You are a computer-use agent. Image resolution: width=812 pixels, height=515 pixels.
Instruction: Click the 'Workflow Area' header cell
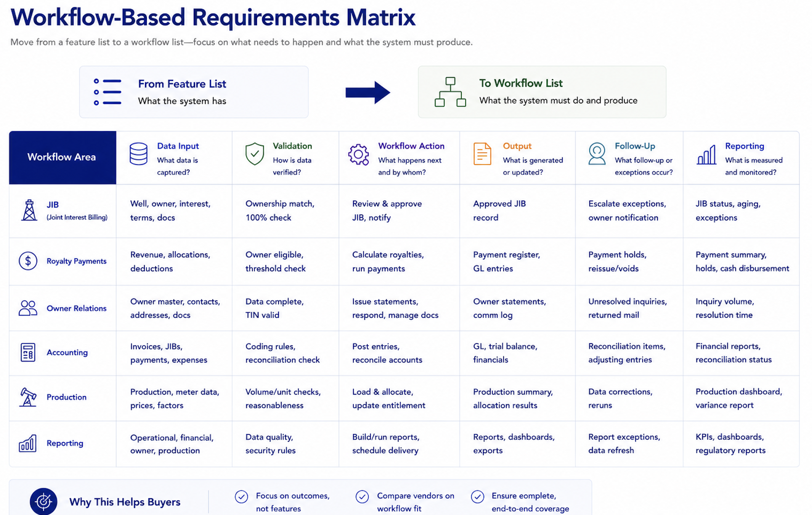(63, 157)
